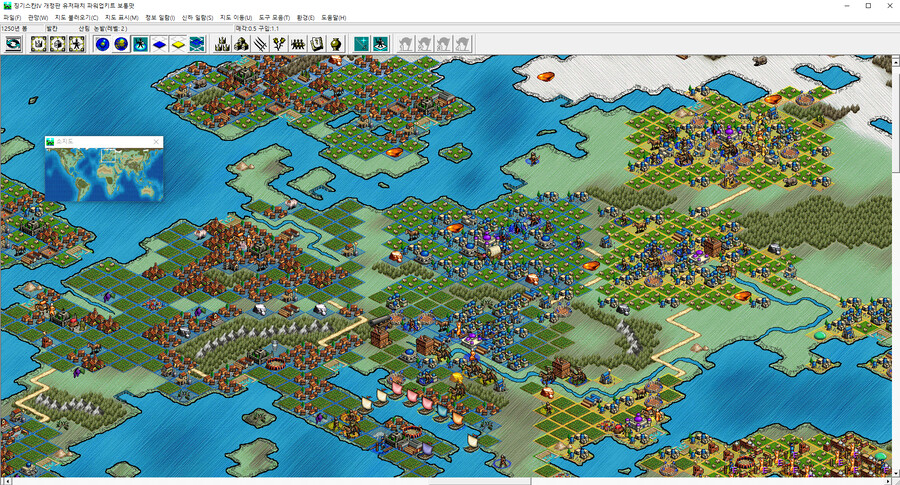
Task: Open the 지도 표시(M) menu
Action: [x=122, y=18]
